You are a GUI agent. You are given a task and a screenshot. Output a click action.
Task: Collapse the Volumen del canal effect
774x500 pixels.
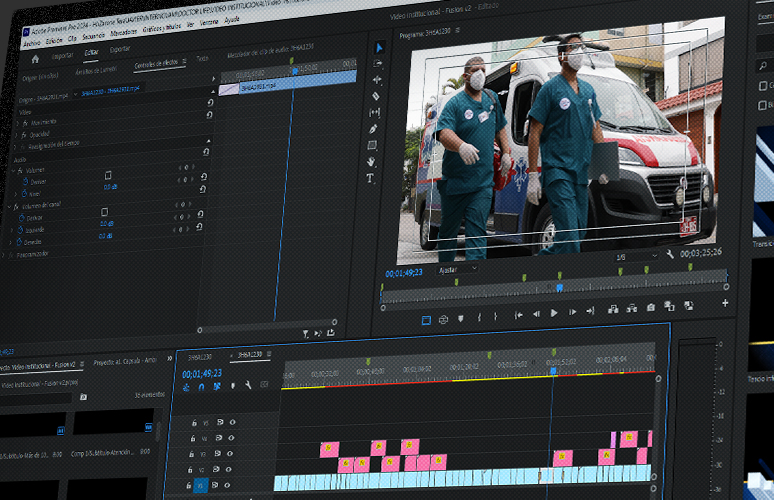(x=9, y=208)
